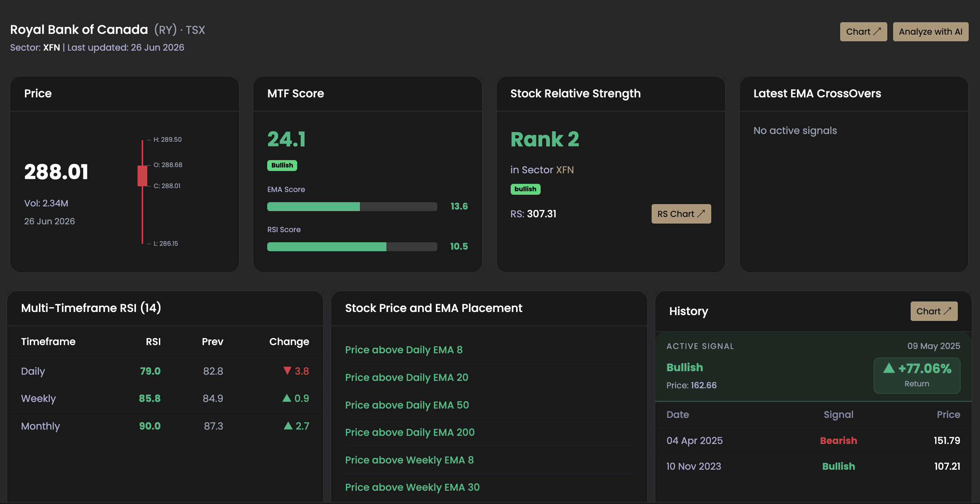Click the EMA Score value 13.6
The image size is (980, 504).
(459, 206)
